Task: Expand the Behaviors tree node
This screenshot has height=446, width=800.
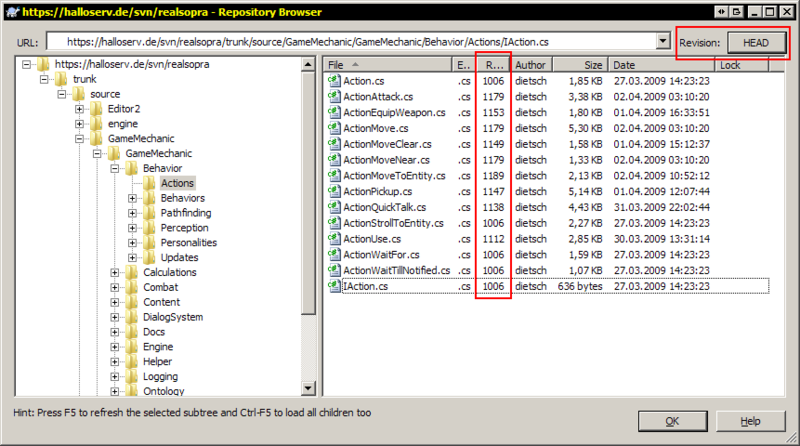Action: (x=133, y=198)
